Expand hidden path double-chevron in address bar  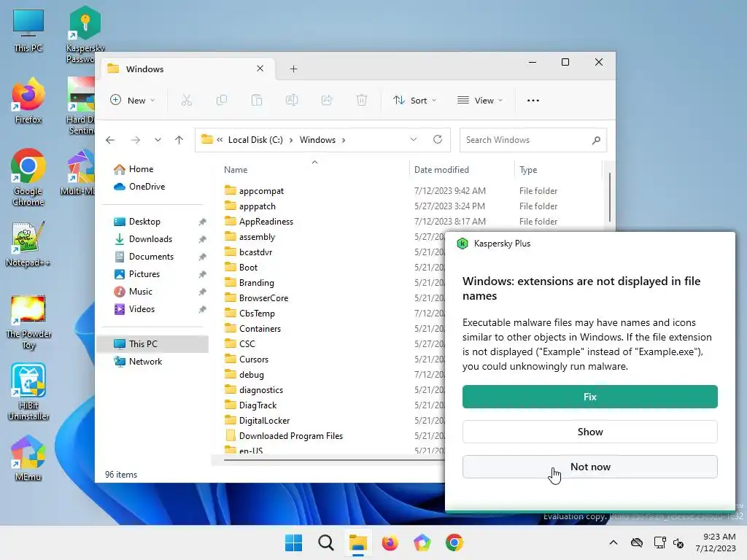220,140
